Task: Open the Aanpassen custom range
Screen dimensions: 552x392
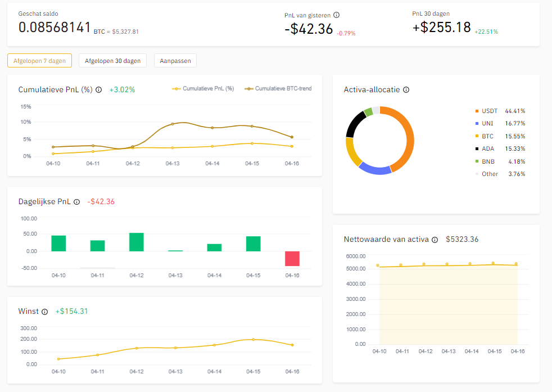Action: [175, 61]
